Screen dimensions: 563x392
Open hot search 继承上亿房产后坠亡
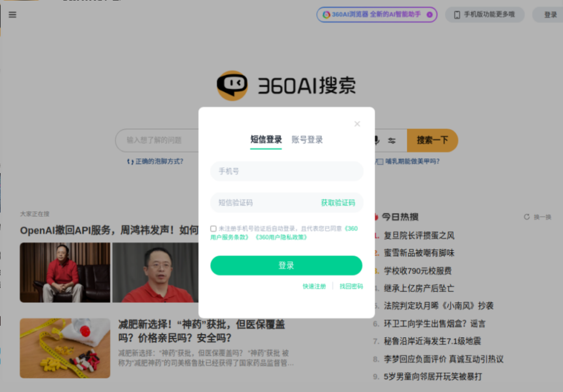419,288
